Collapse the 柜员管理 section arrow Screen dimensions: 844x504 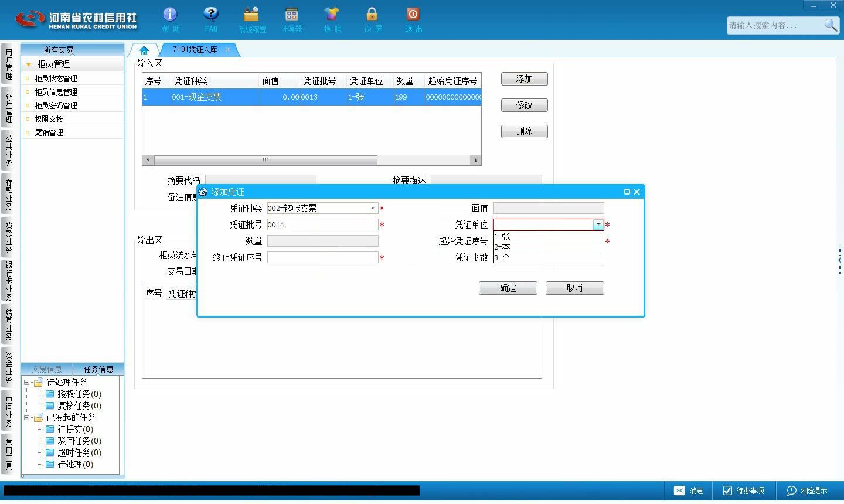click(28, 64)
